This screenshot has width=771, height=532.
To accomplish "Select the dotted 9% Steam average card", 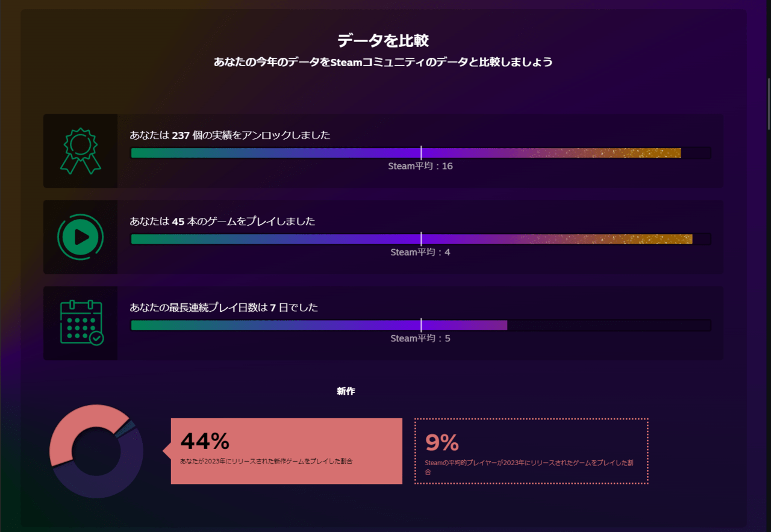I will coord(531,451).
